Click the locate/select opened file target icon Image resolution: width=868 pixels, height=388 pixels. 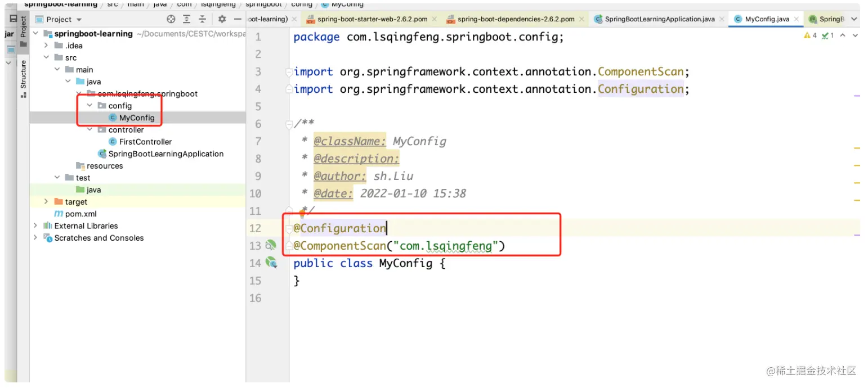point(171,19)
